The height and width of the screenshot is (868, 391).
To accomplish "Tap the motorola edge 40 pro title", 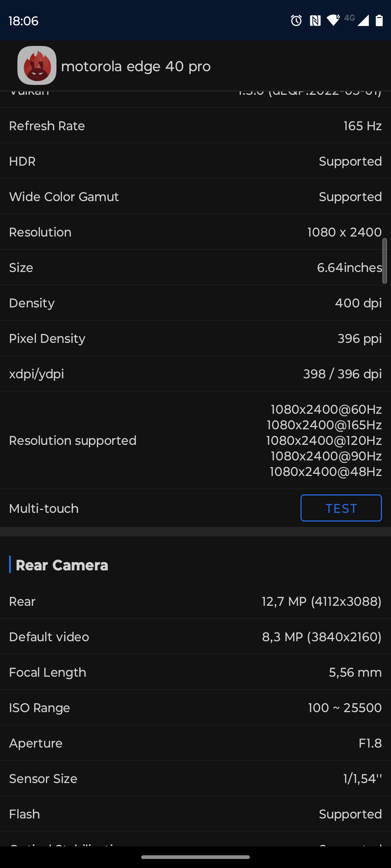I will point(136,67).
